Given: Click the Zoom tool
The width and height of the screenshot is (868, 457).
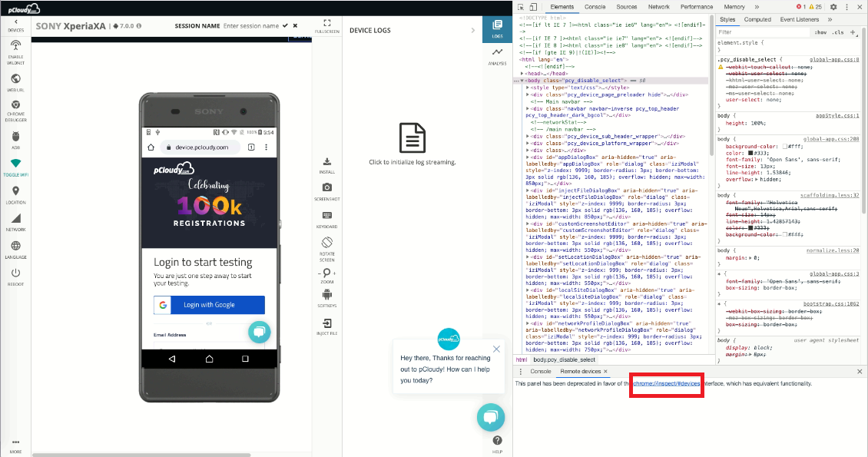Looking at the screenshot, I should [x=327, y=276].
